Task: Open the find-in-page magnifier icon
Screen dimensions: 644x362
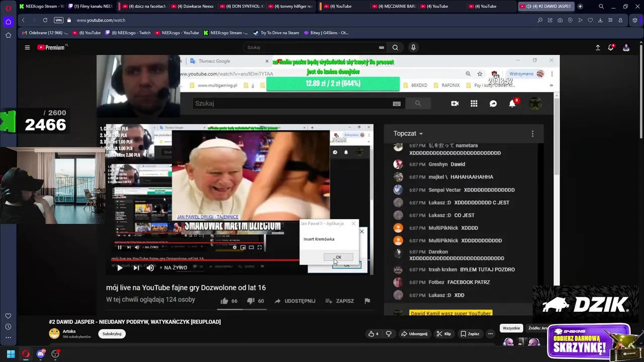Action: point(540,20)
